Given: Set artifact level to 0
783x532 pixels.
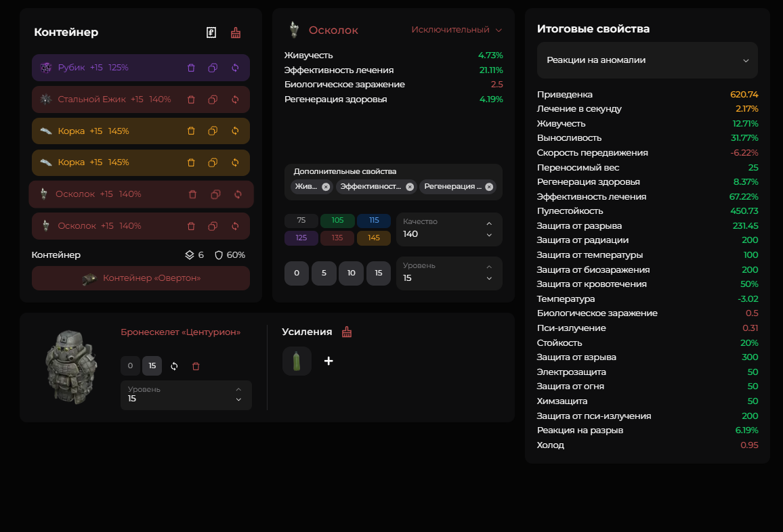Looking at the screenshot, I should 297,273.
